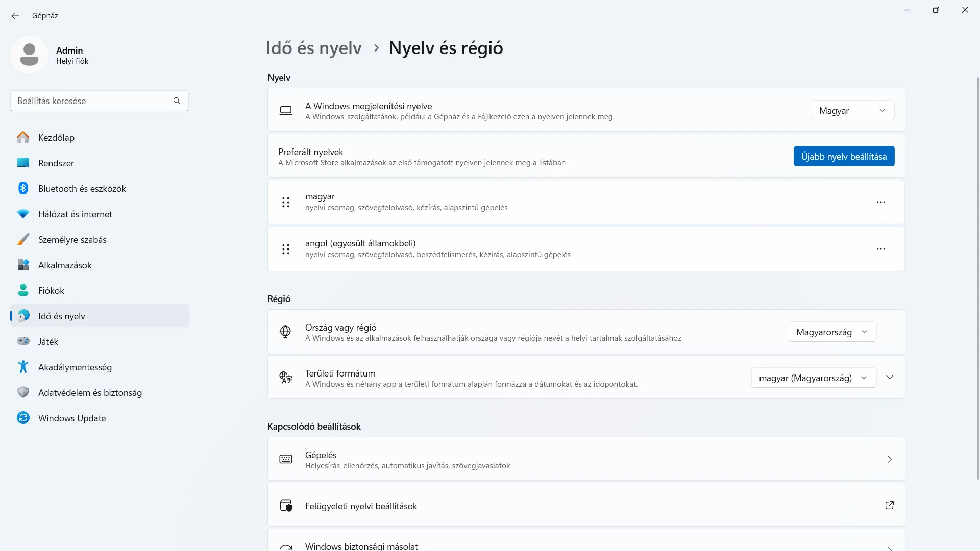Click the drag handle for angol
This screenshot has height=551, width=980.
(286, 249)
